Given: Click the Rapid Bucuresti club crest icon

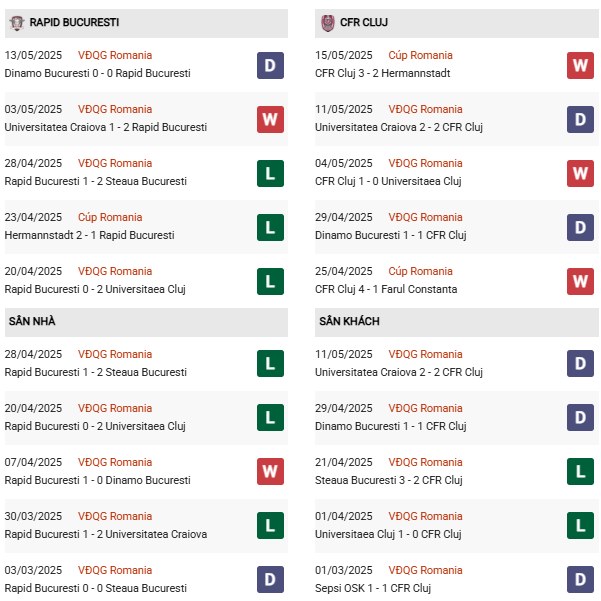Looking at the screenshot, I should click(x=16, y=23).
